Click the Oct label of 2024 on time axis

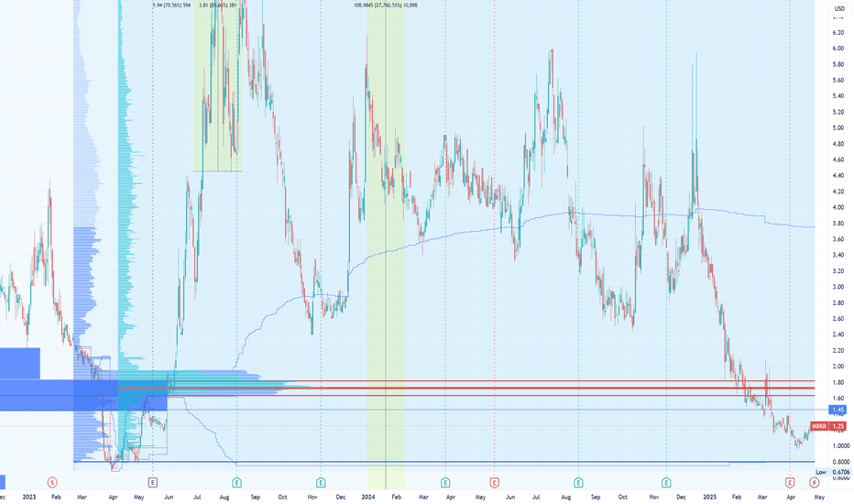pos(622,497)
